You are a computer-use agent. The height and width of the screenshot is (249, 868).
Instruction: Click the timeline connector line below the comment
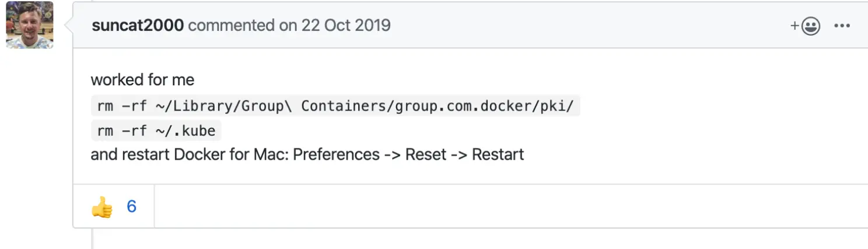(x=93, y=238)
